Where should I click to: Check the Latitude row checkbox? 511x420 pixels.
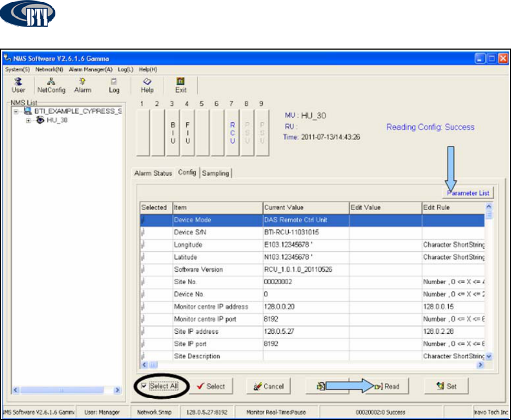coord(143,257)
